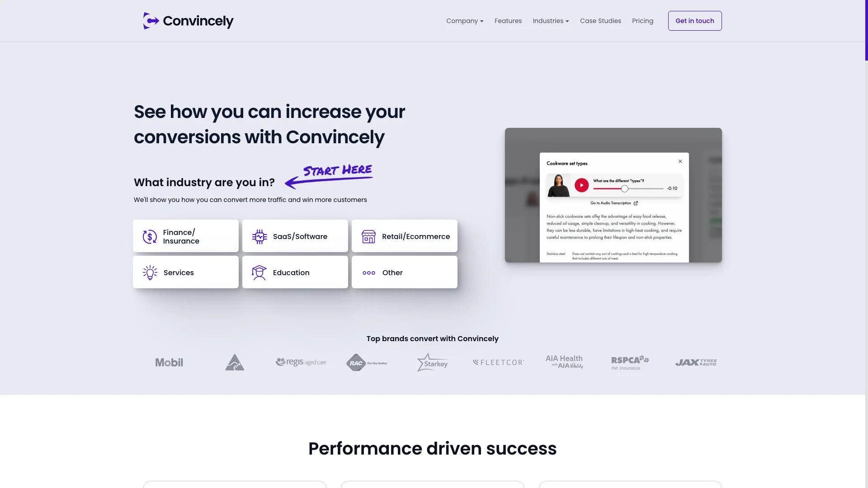Image resolution: width=868 pixels, height=488 pixels.
Task: Expand the Industries dropdown menu
Action: [x=550, y=20]
